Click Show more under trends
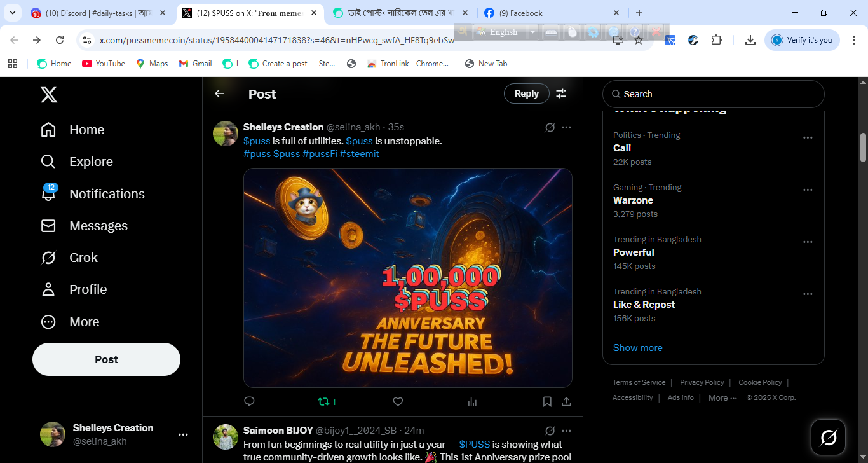868x463 pixels. (638, 348)
